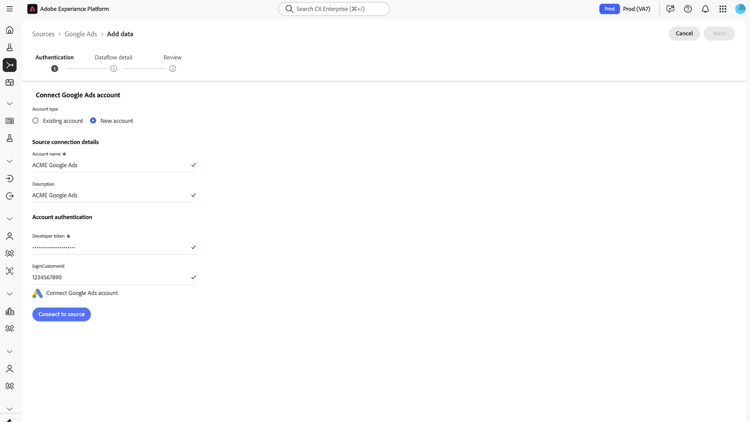
Task: Select the Existing account radio button
Action: pyautogui.click(x=35, y=121)
